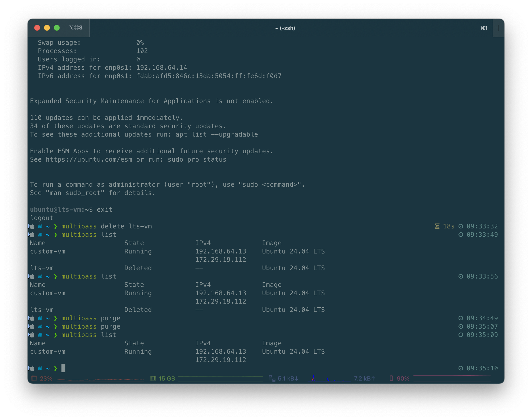This screenshot has width=532, height=420.
Task: Click the clock icon beside 09:35:07
Action: pyautogui.click(x=461, y=327)
